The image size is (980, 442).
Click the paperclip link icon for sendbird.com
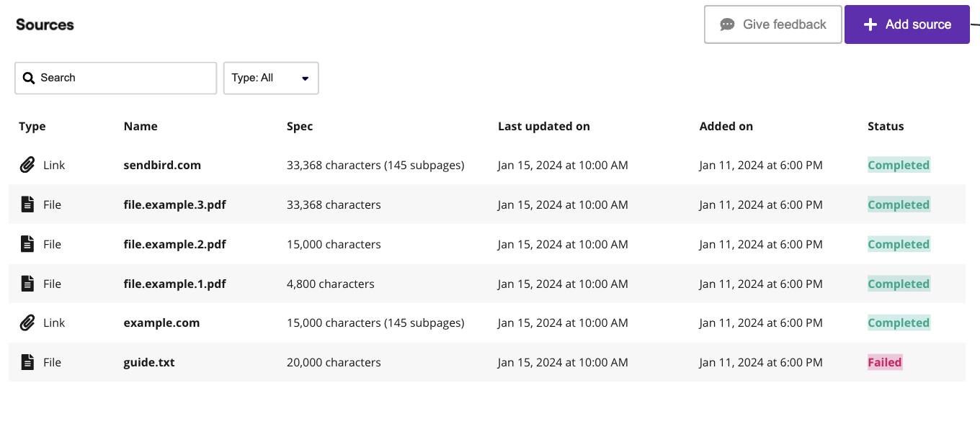27,165
